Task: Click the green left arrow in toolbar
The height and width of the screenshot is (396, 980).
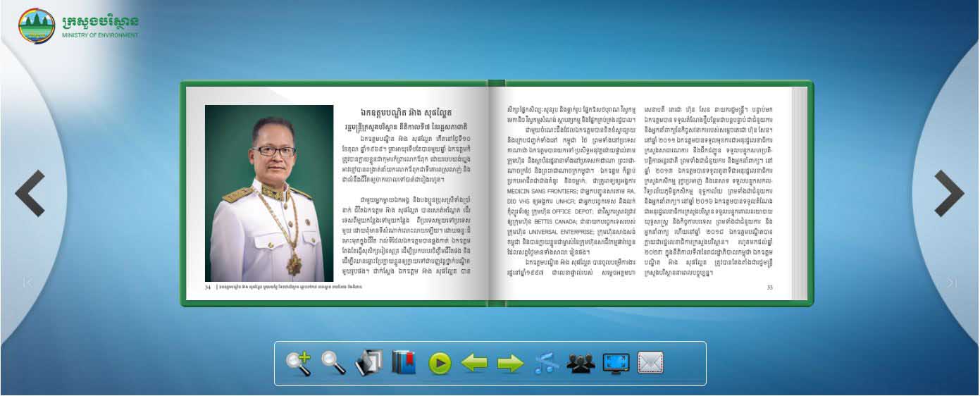Action: [475, 364]
